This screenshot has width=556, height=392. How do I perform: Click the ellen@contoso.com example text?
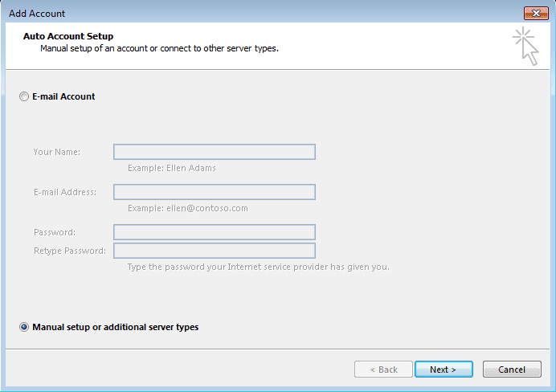(188, 208)
